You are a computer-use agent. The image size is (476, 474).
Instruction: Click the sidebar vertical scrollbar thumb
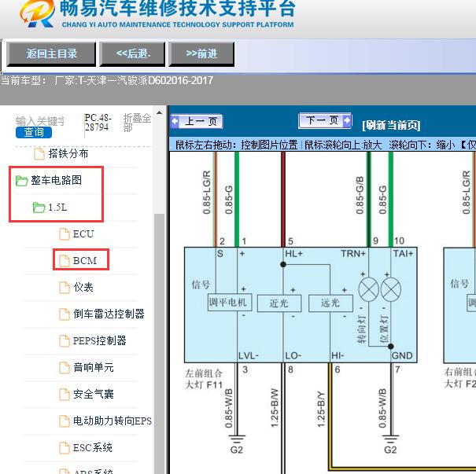[160, 344]
